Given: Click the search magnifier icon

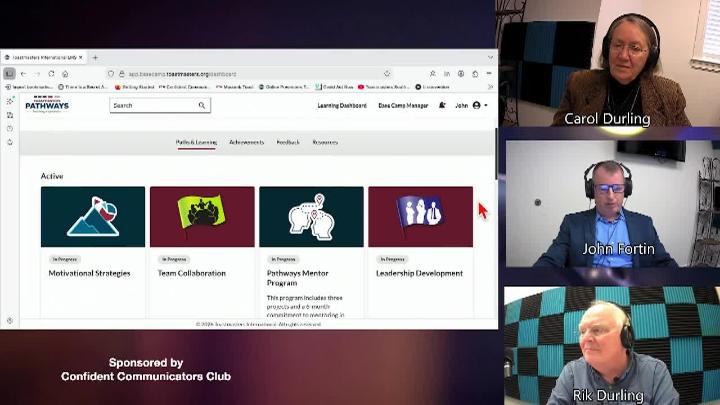Looking at the screenshot, I should click(x=201, y=105).
